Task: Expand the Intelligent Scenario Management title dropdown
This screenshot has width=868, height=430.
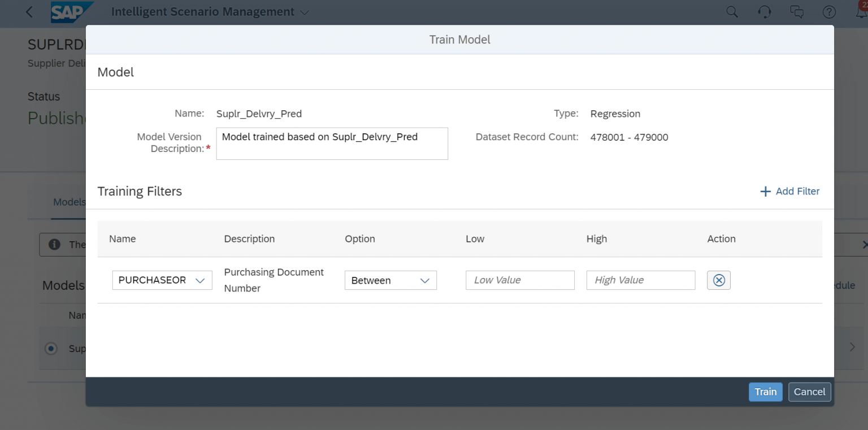Action: (304, 12)
